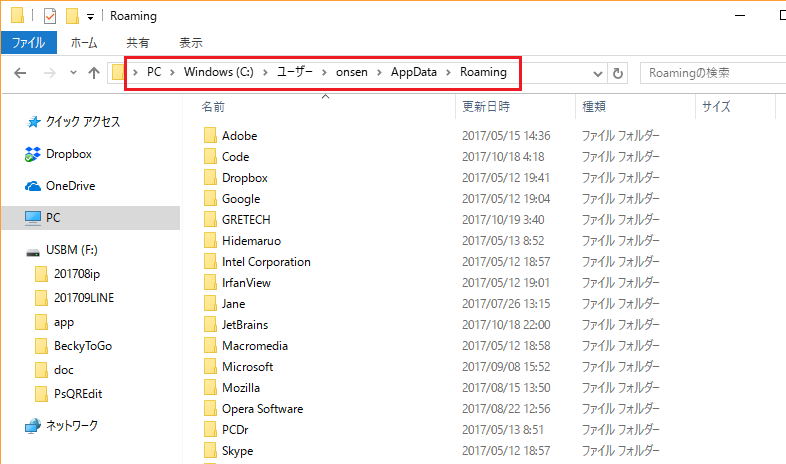Open the ファイル menu tab

pos(29,43)
